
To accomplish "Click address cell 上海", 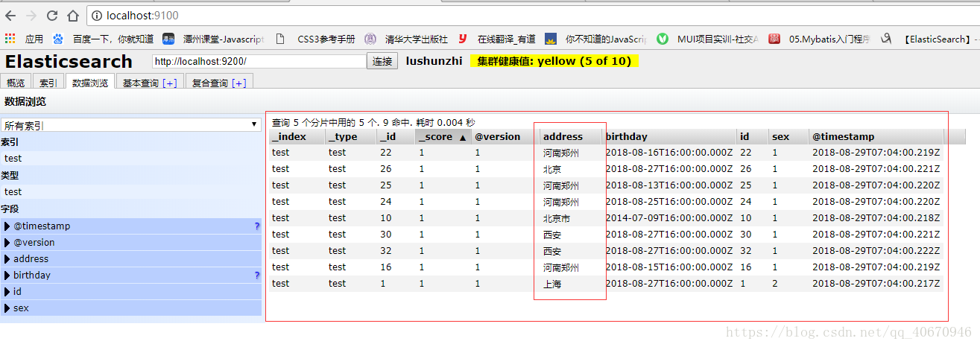I will click(x=552, y=284).
